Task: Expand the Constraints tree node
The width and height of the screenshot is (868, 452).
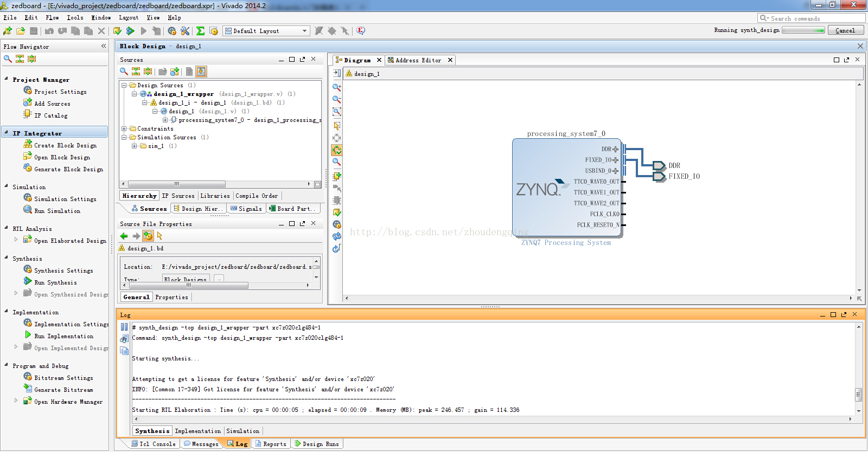Action: point(124,128)
